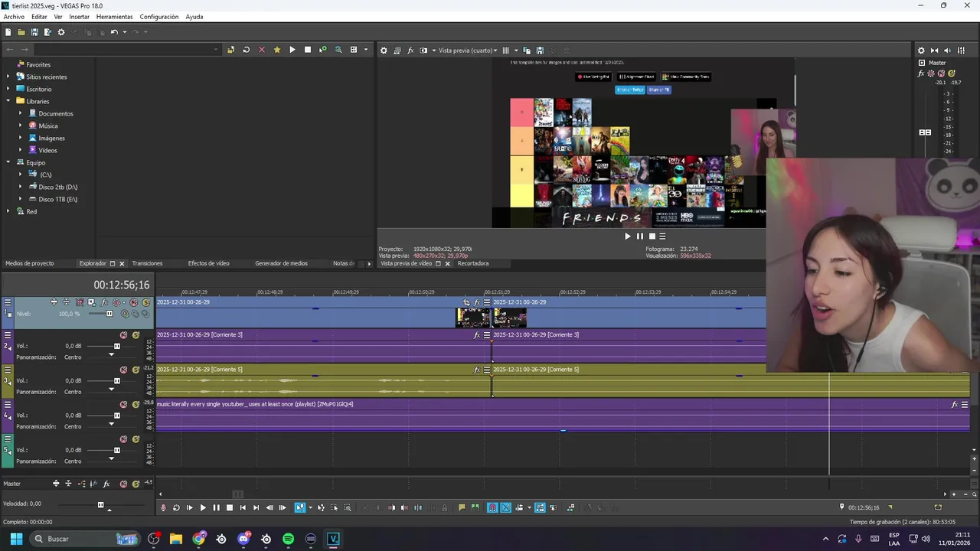This screenshot has height=551, width=980.
Task: Expand the Sitios recientes tree node
Action: tap(8, 77)
